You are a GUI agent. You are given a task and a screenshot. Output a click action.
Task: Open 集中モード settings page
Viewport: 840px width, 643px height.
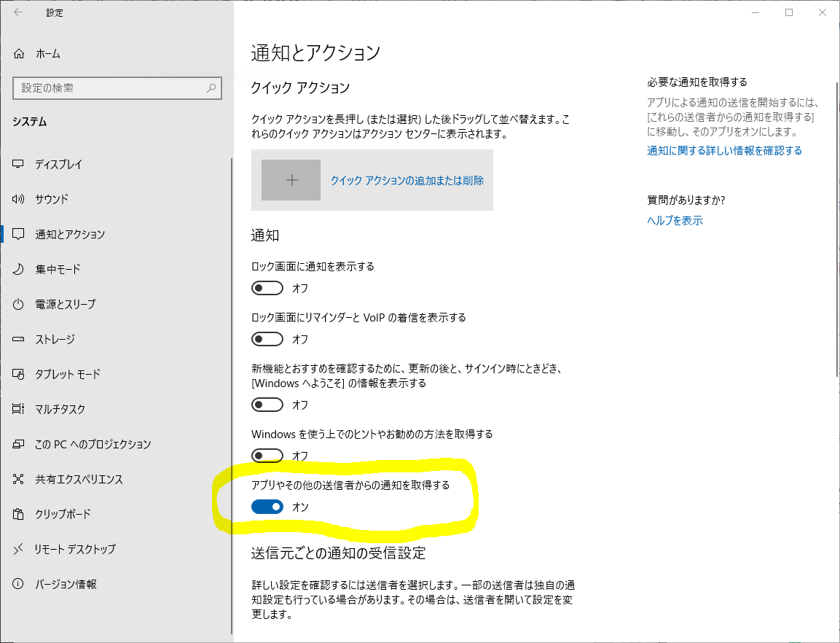point(58,269)
